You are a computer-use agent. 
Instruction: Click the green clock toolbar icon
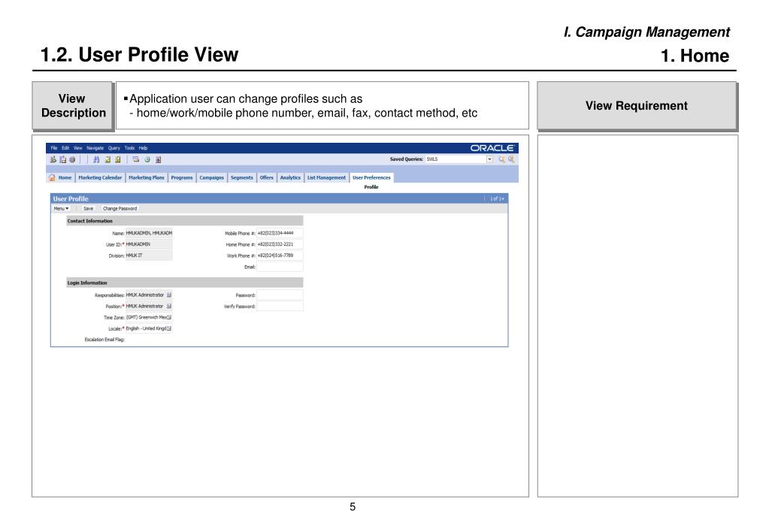[x=147, y=159]
